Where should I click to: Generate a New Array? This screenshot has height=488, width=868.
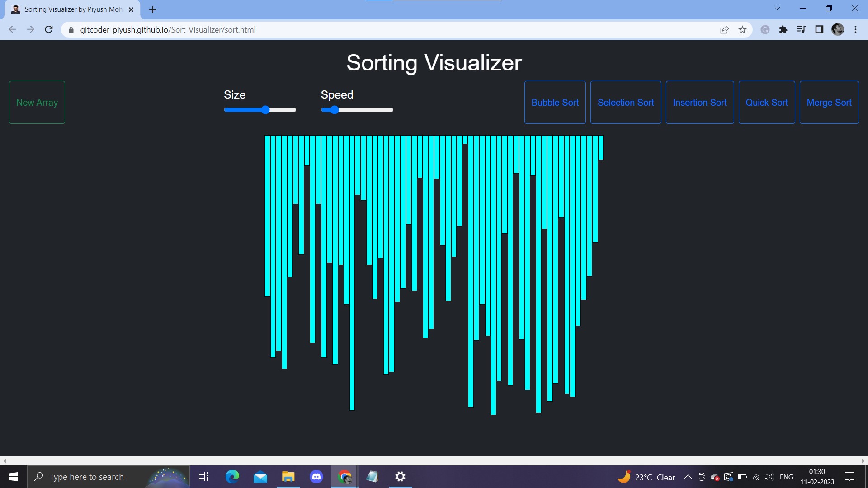[37, 102]
